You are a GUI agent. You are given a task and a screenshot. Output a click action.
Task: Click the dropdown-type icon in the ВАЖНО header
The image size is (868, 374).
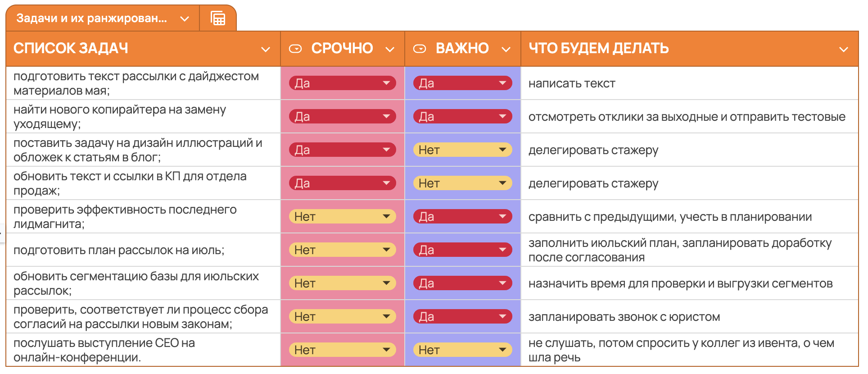[420, 49]
